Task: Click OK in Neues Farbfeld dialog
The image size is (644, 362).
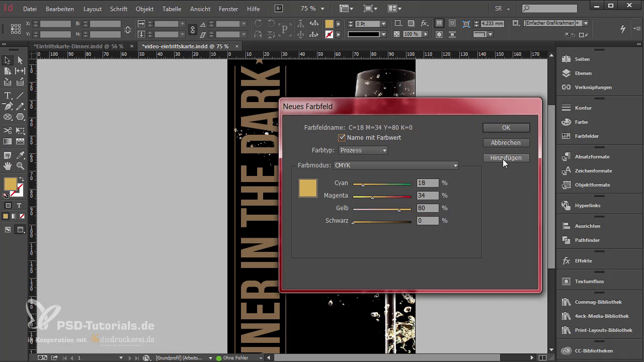Action: tap(506, 128)
